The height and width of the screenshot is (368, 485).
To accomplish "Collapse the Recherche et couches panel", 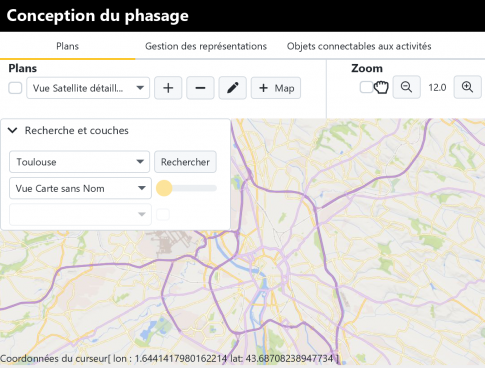I will click(13, 130).
